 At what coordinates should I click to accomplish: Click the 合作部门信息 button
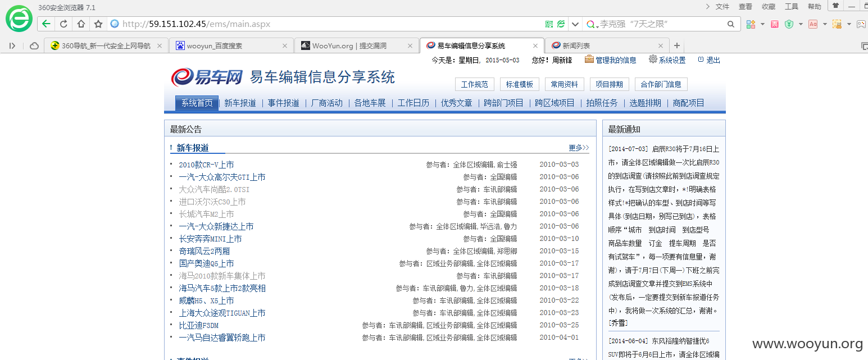click(x=661, y=84)
